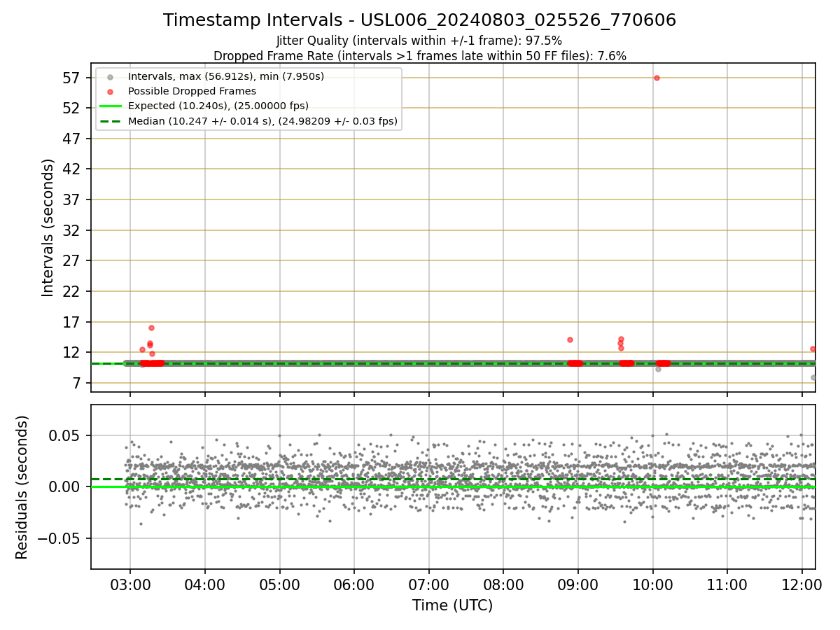
Task: Click the plot title Timestamp Intervals USL006
Action: click(x=419, y=20)
